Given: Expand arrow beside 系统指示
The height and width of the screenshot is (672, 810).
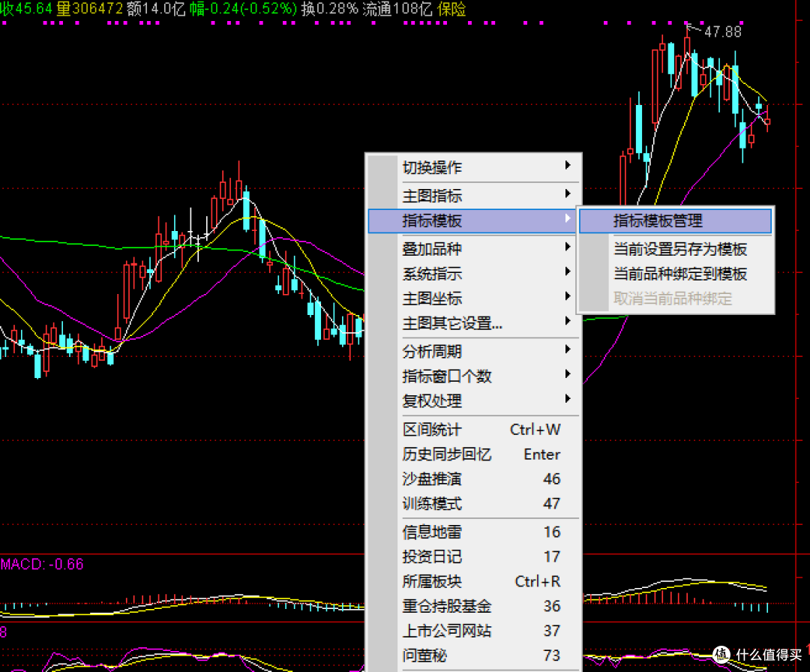Looking at the screenshot, I should coord(567,271).
